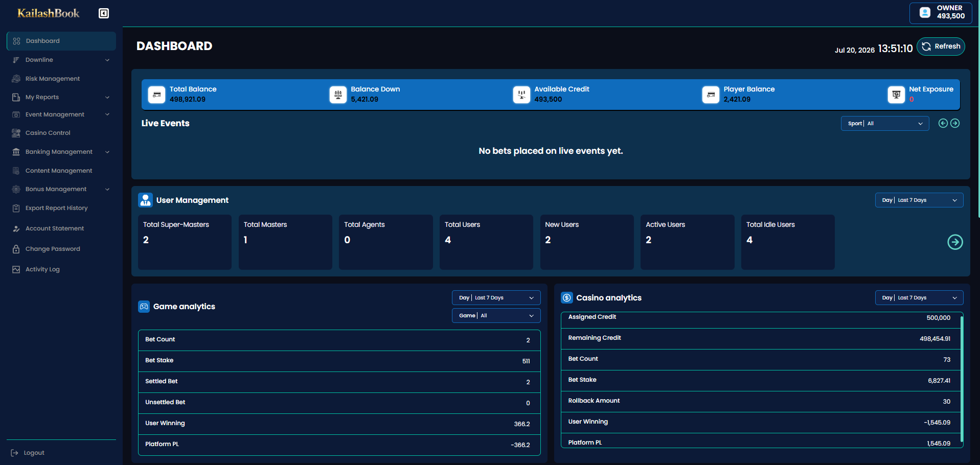Open Change Password menu item
Viewport: 980px width, 465px height.
point(61,249)
